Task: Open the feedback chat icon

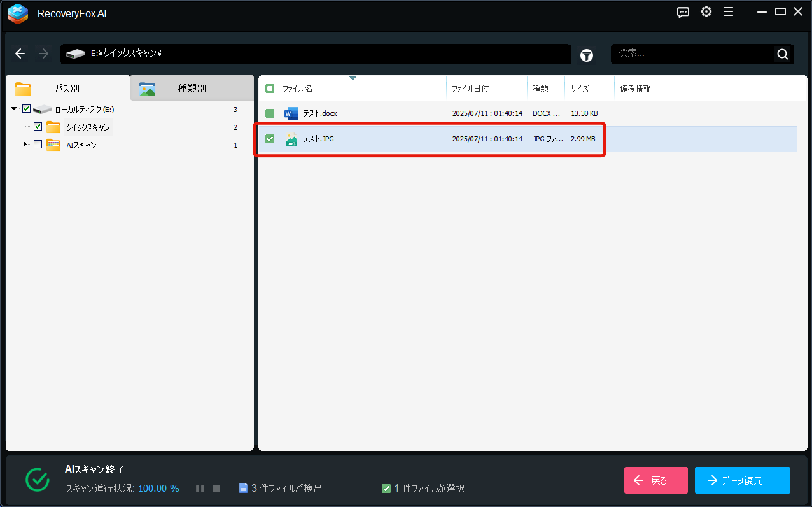Action: point(683,12)
